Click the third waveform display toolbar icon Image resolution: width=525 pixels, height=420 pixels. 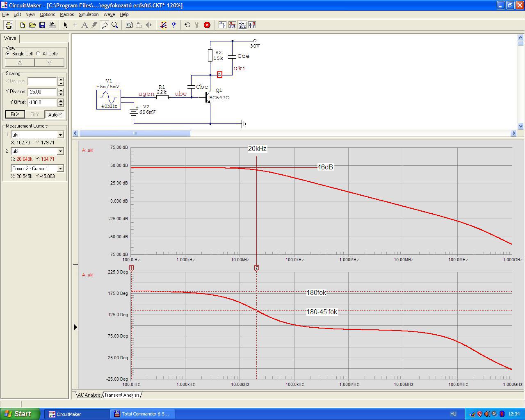click(242, 25)
